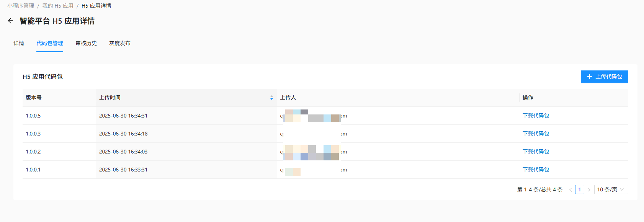Viewport: 644px width, 222px height.
Task: Click the plus icon on the upload button
Action: [x=590, y=77]
